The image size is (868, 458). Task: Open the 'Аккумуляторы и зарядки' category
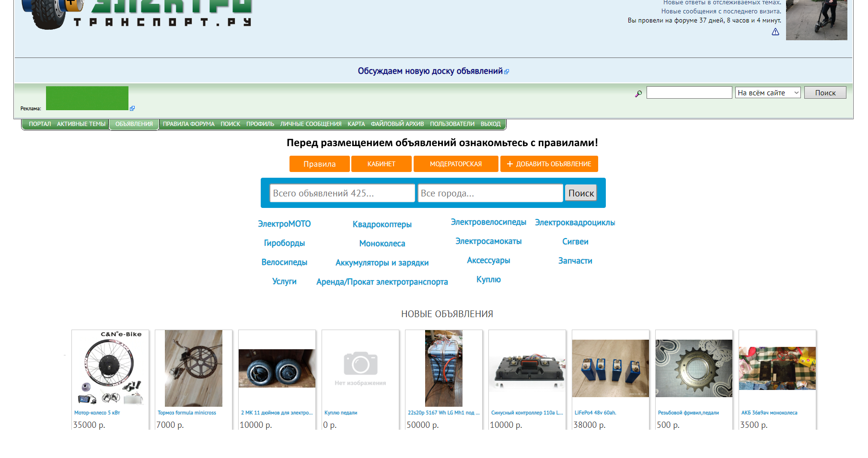point(382,263)
